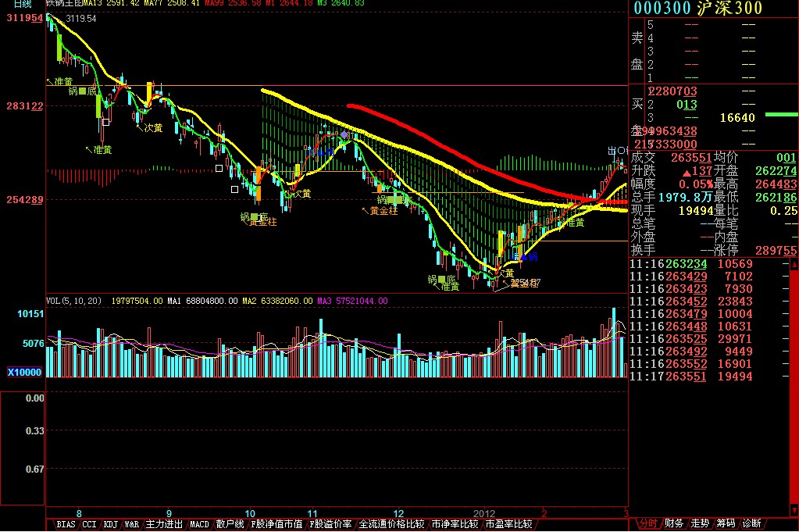Select the 分时 tab in right panel
Viewport: 799px width, 532px height.
point(647,523)
